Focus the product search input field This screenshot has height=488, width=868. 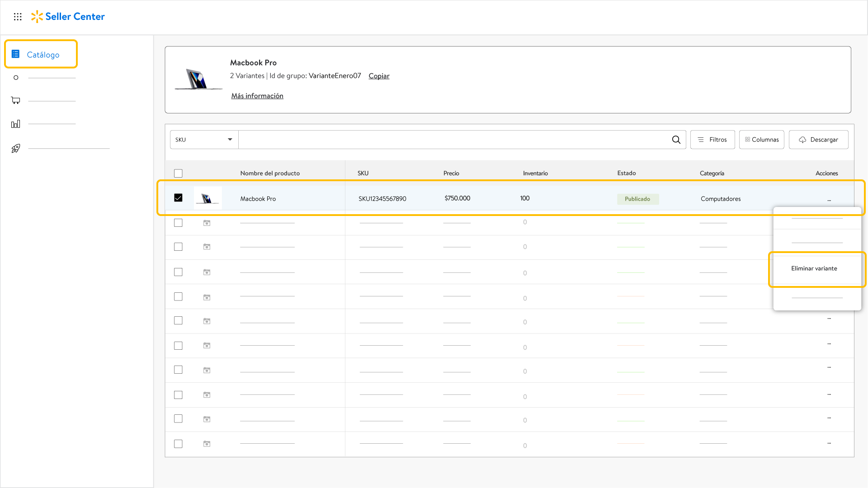coord(454,140)
